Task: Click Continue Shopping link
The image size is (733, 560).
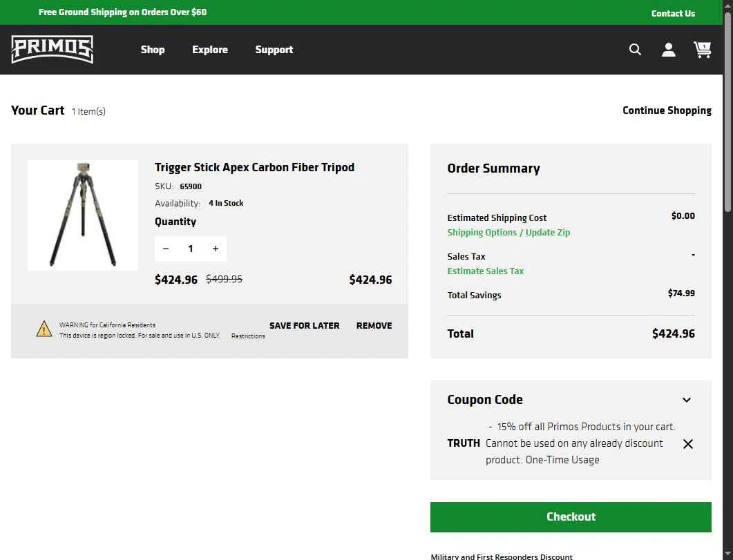Action: pos(667,110)
